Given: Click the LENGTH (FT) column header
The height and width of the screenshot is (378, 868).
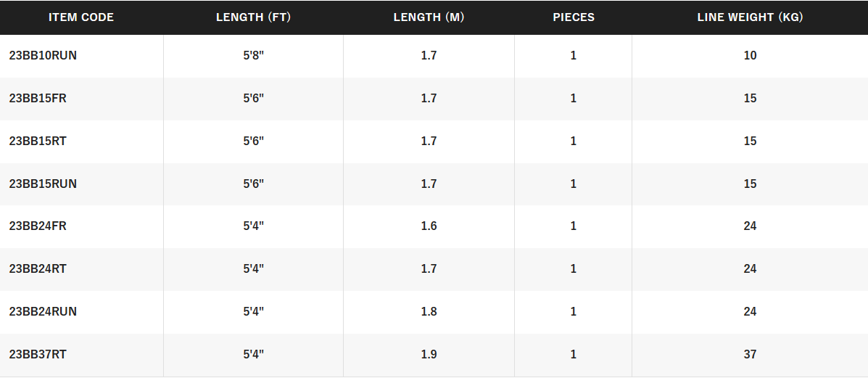Looking at the screenshot, I should click(x=253, y=17).
